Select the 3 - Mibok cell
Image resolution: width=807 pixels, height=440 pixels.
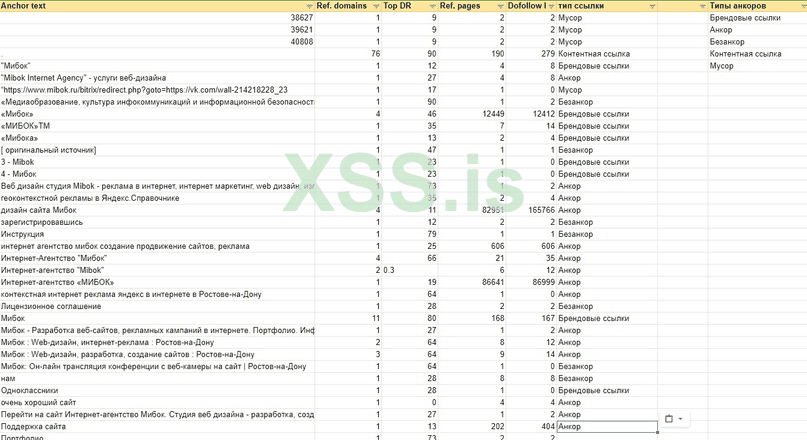[x=157, y=162]
